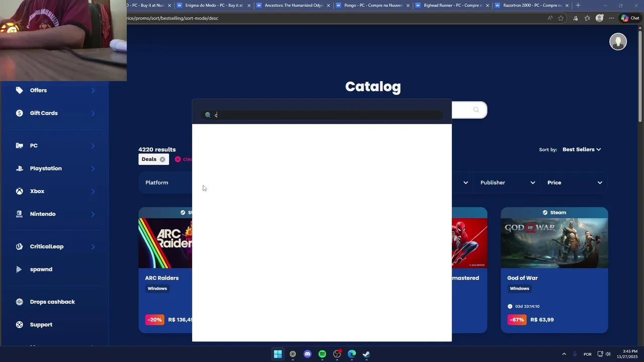The image size is (644, 362).
Task: Open the Gift Cards dollar icon
Action: pos(19,113)
